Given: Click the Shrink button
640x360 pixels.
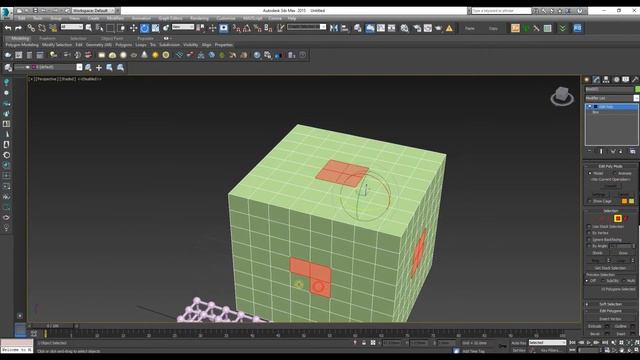Looking at the screenshot, I should (x=598, y=253).
